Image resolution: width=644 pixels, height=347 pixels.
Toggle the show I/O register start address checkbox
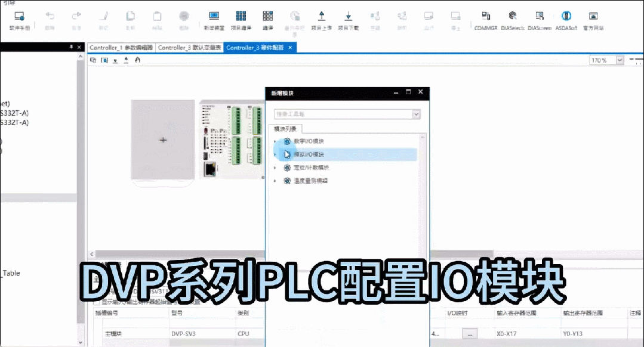point(97,302)
